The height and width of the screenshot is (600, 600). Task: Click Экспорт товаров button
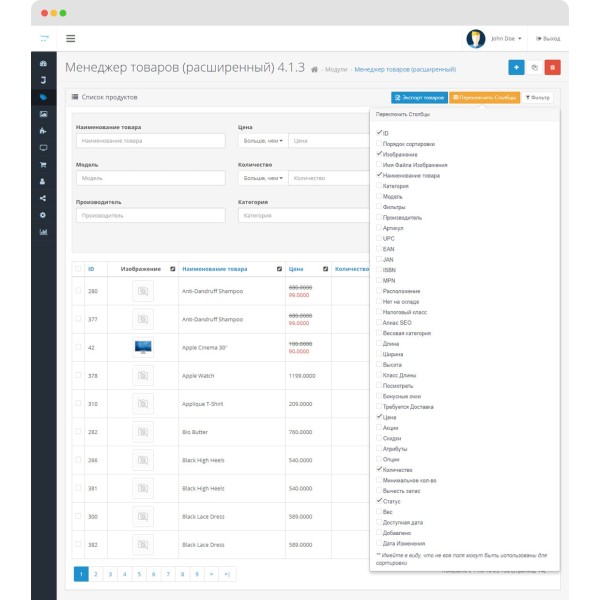[x=419, y=98]
